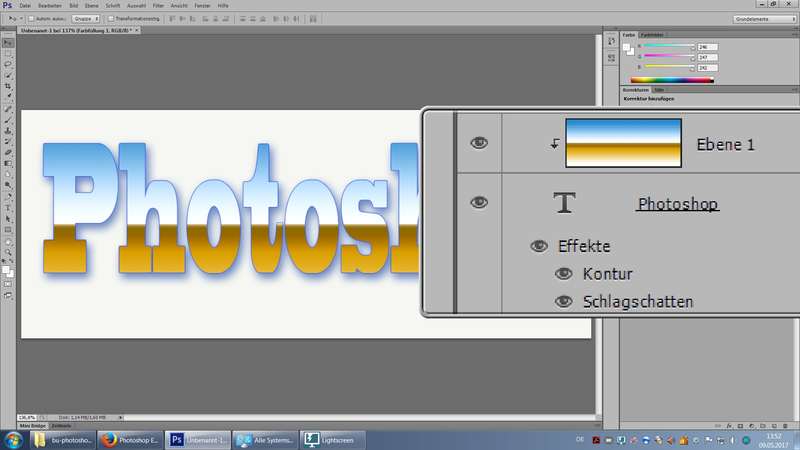Click the zoom percentage field in status bar
800x450 pixels.
27,417
